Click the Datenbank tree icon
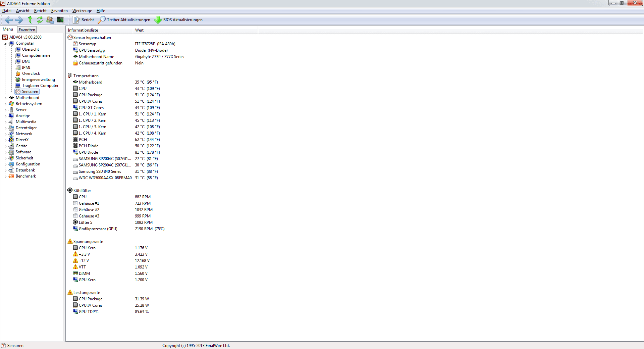 [11, 170]
